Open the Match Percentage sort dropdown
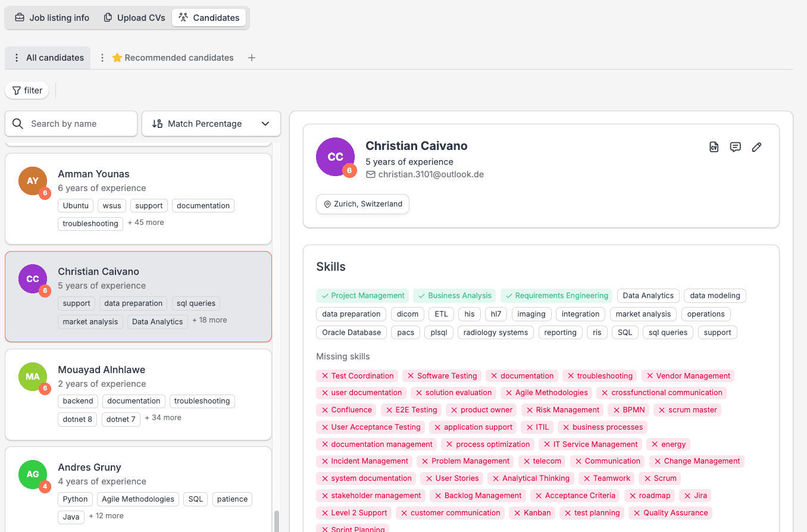The width and height of the screenshot is (807, 532). [x=265, y=123]
